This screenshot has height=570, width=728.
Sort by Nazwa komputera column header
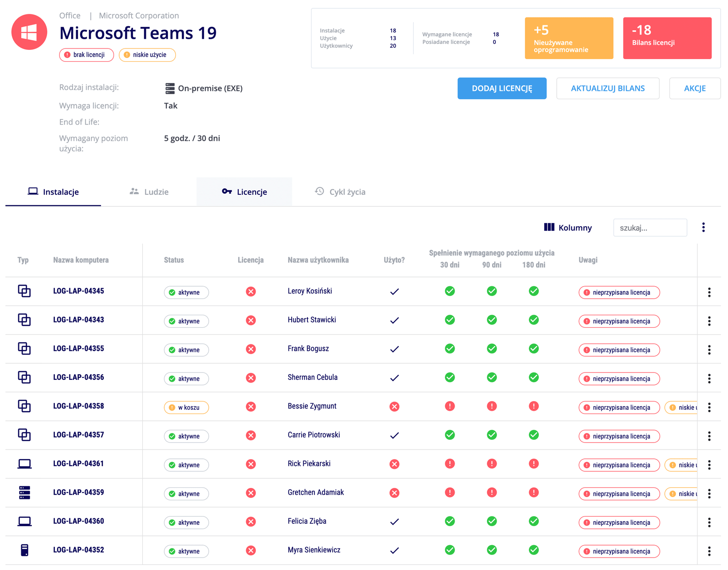coord(81,260)
